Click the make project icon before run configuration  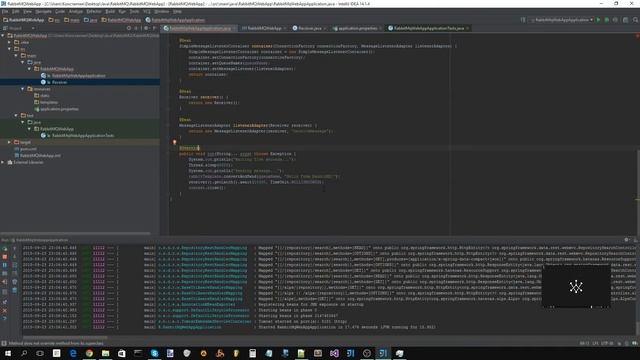[x=523, y=20]
